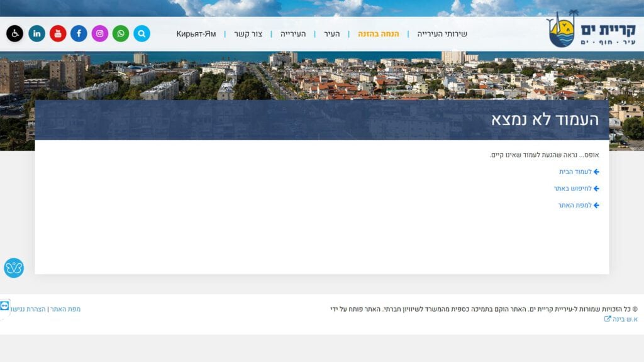Open the accessibility wheelchair icon menu
This screenshot has width=644, height=362.
click(x=14, y=33)
